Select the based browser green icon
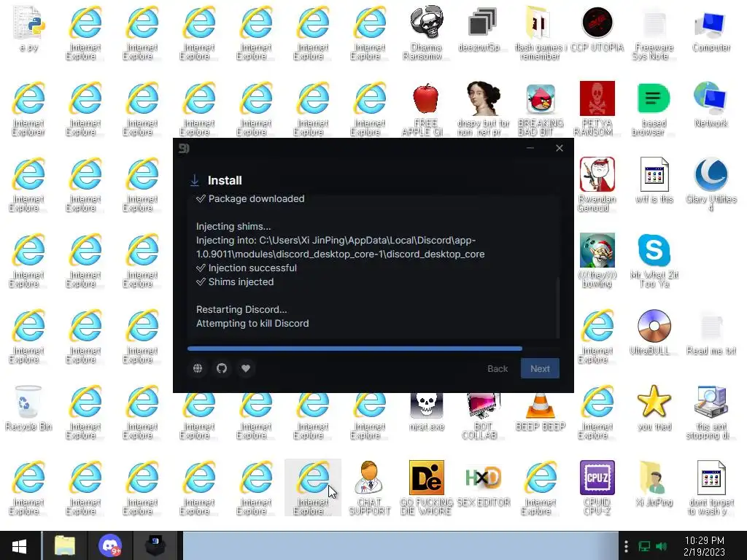This screenshot has width=747, height=560. (654, 109)
